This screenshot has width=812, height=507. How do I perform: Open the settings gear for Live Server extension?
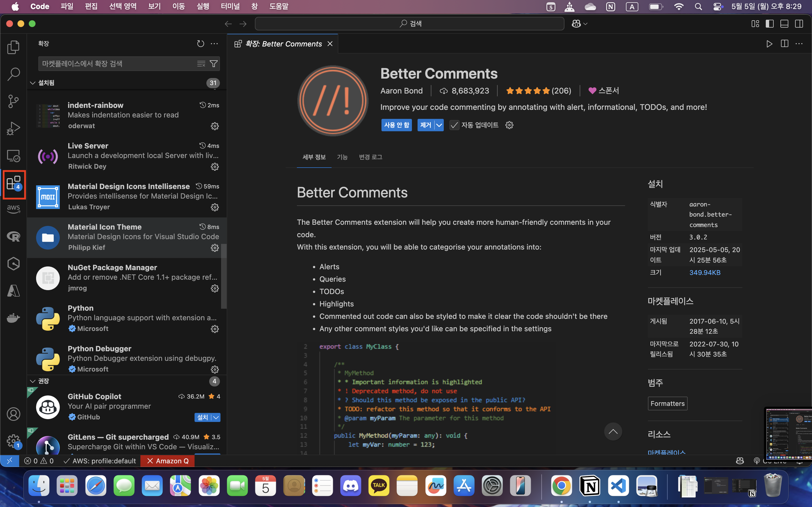click(x=215, y=167)
